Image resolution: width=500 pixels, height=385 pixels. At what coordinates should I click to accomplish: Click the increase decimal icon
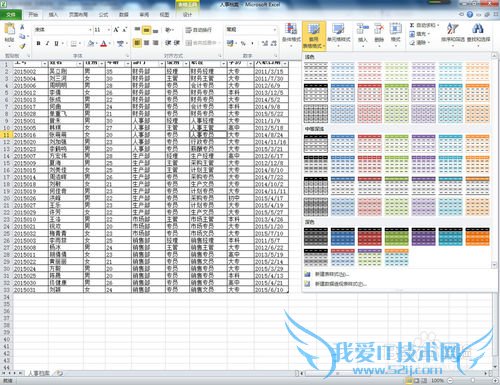tap(265, 43)
